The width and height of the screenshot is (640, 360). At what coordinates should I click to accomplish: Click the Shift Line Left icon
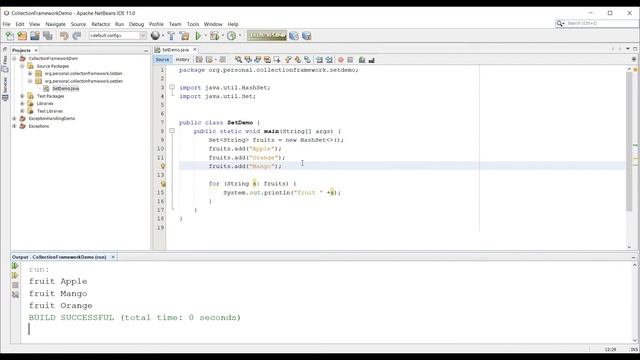[x=319, y=60]
